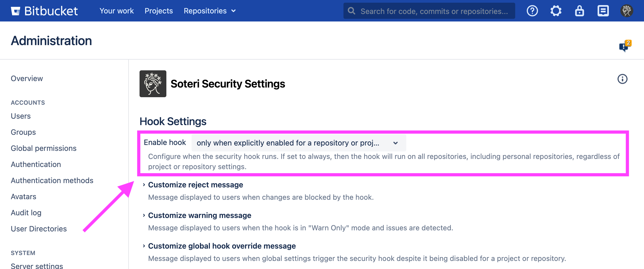
Task: Click the Soteri Security logo image
Action: click(153, 84)
